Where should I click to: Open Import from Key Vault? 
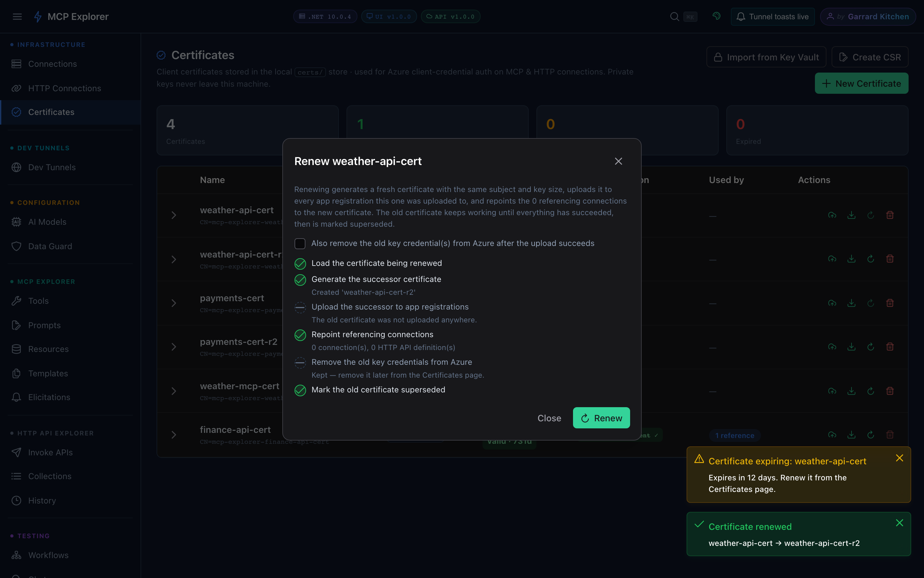click(766, 57)
